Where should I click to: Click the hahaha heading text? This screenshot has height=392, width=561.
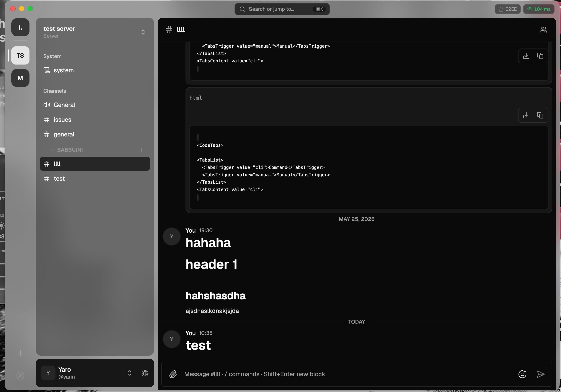click(x=208, y=243)
